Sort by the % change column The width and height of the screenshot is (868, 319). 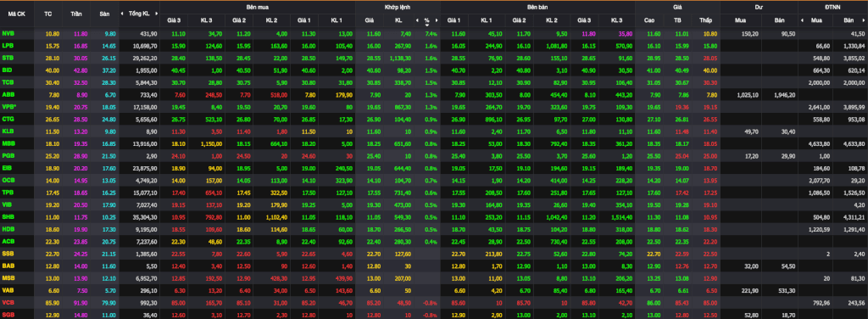(427, 21)
